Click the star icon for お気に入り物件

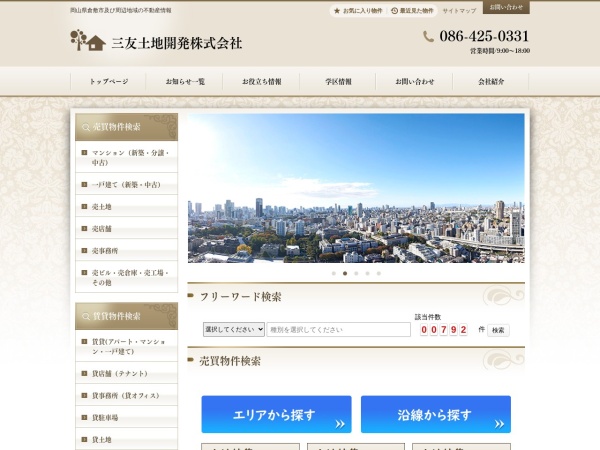(x=337, y=11)
